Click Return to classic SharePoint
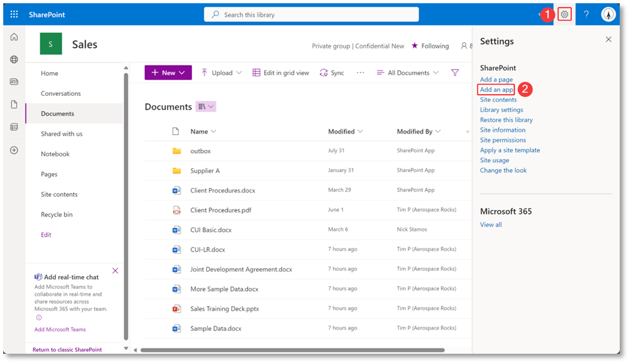 pyautogui.click(x=67, y=349)
